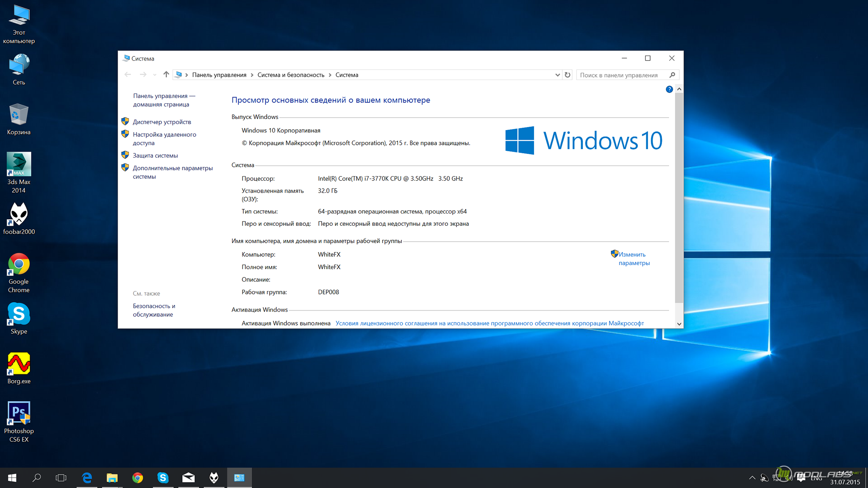
Task: Open Google Chrome in taskbar
Action: (136, 477)
